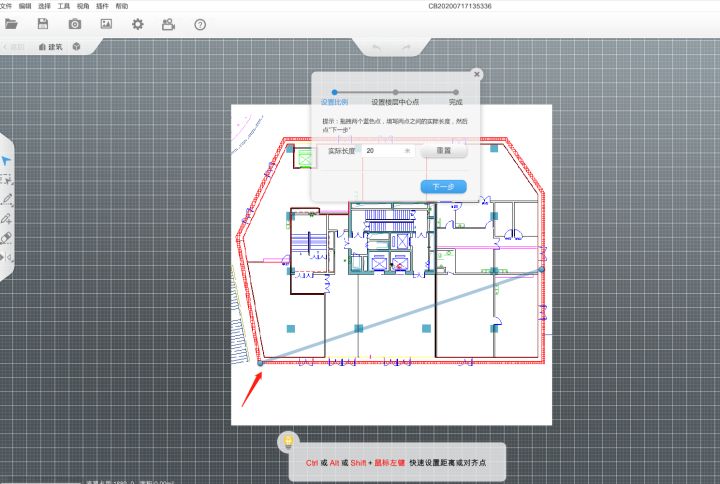
Task: Click the lower-left blue scale endpoint
Action: tap(260, 363)
